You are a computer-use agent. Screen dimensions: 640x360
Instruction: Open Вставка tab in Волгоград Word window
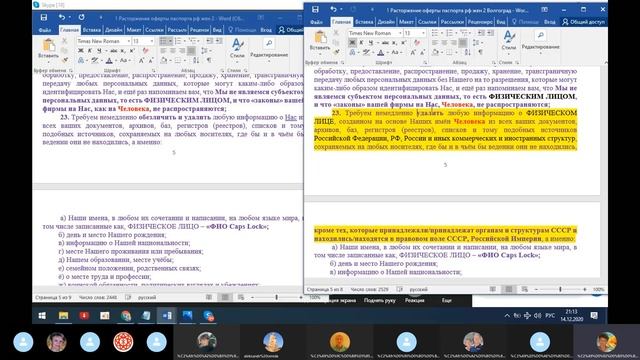364,22
